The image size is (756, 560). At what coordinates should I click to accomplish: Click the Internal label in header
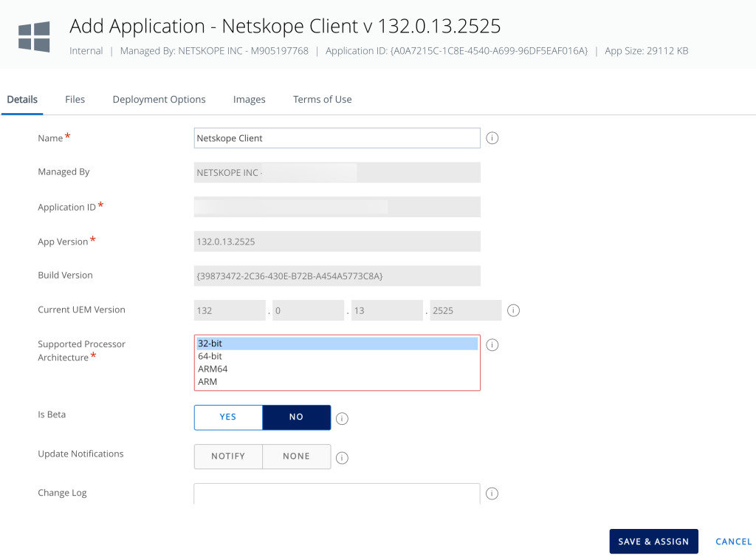click(x=86, y=51)
